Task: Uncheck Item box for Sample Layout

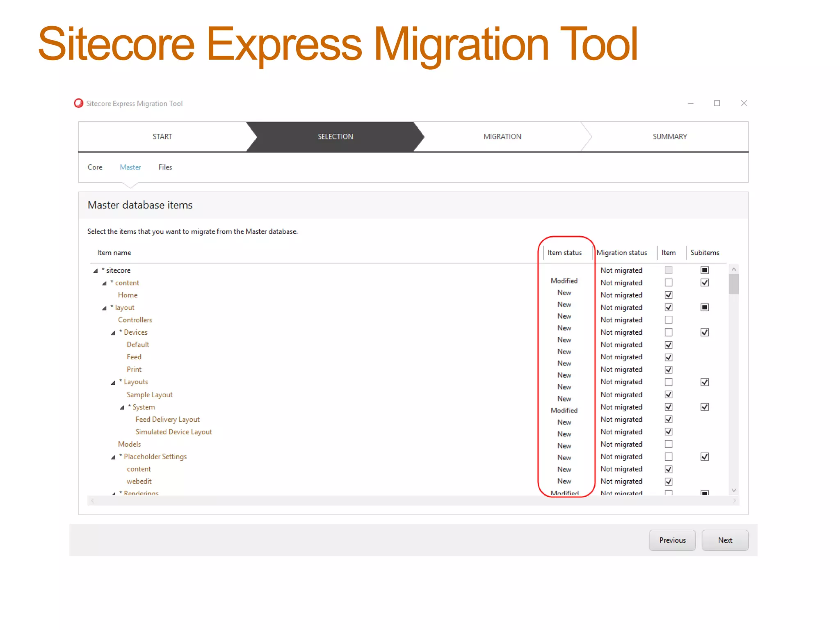Action: (x=669, y=395)
